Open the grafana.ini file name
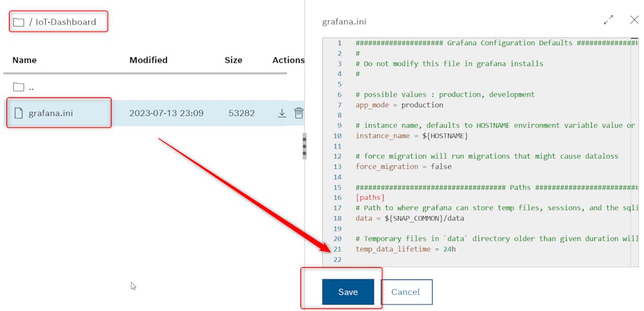Image resolution: width=644 pixels, height=311 pixels. pyautogui.click(x=50, y=113)
